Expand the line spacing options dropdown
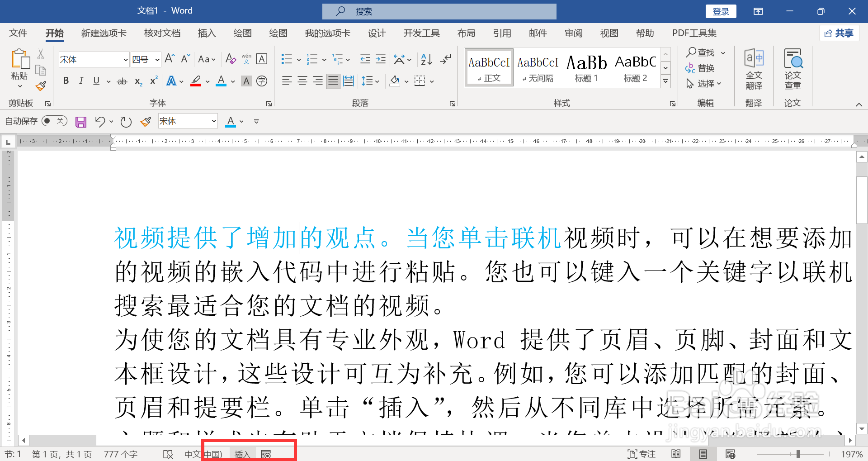This screenshot has height=461, width=868. click(x=377, y=81)
